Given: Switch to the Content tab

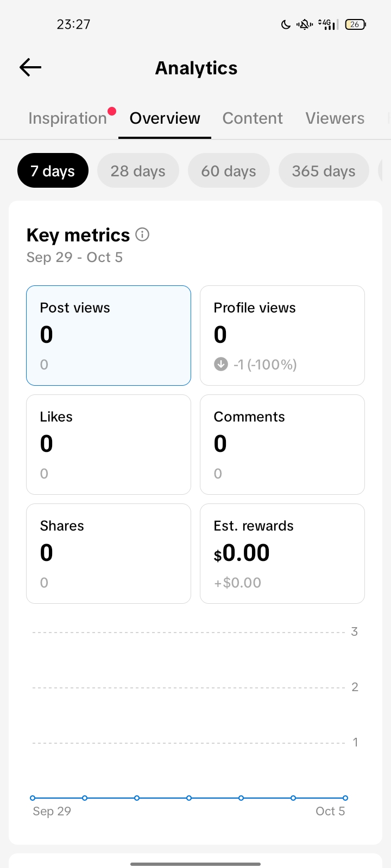Looking at the screenshot, I should pos(253,118).
